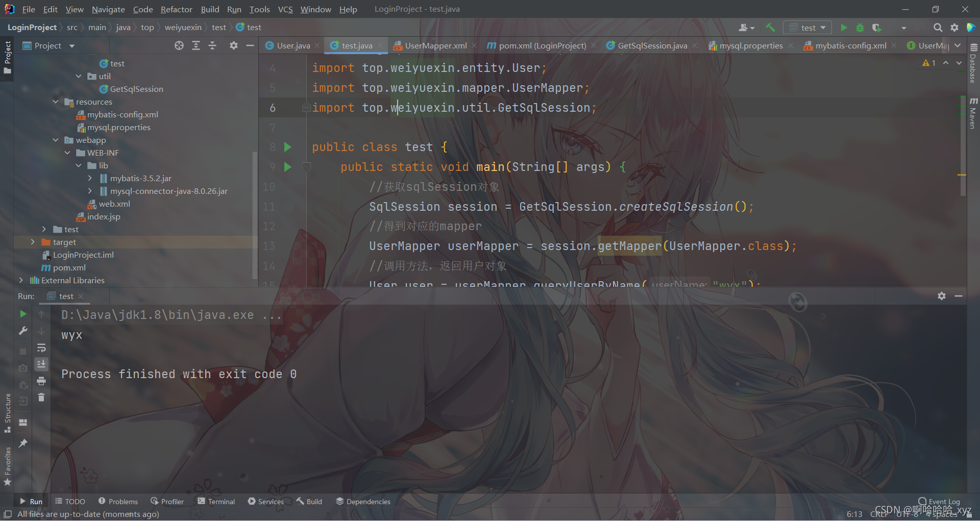Toggle the Favorites side panel

(7, 466)
